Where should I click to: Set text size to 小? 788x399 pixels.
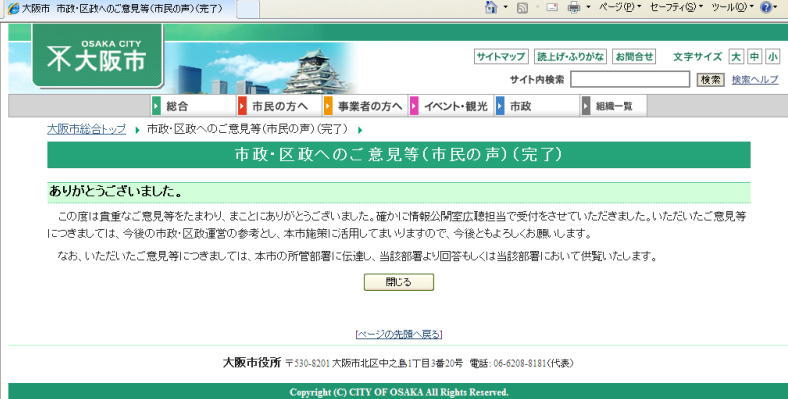click(x=772, y=56)
